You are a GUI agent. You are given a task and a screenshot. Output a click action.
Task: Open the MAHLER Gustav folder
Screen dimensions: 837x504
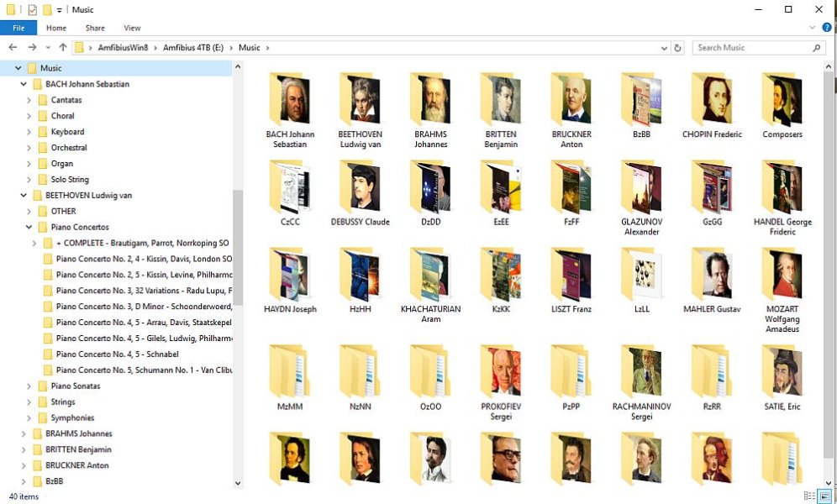712,281
